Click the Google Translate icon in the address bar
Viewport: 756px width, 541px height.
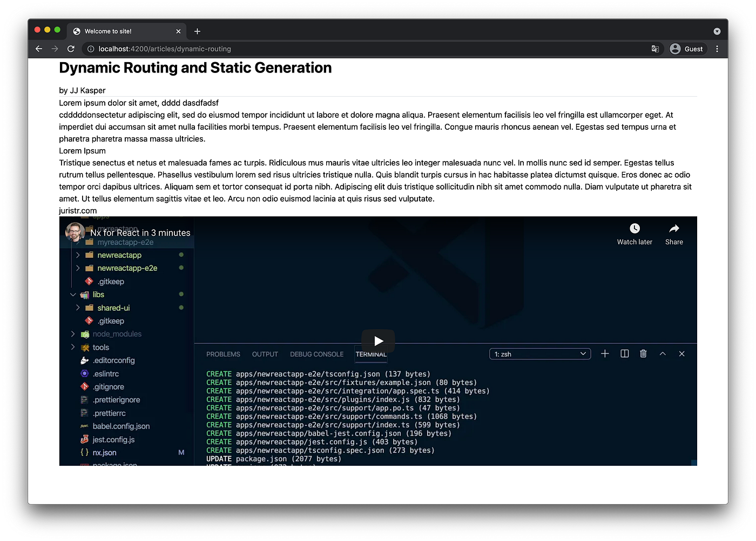pos(655,49)
